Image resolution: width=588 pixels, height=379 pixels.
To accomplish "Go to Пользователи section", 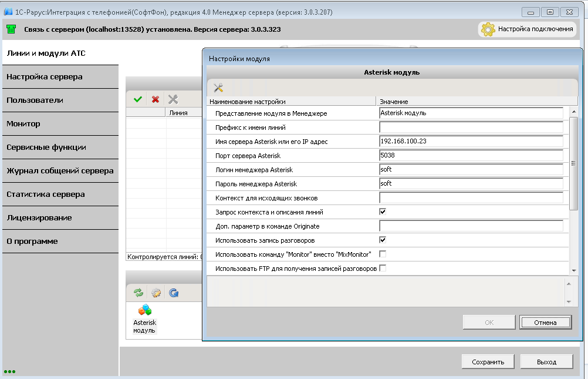I will pyautogui.click(x=60, y=100).
